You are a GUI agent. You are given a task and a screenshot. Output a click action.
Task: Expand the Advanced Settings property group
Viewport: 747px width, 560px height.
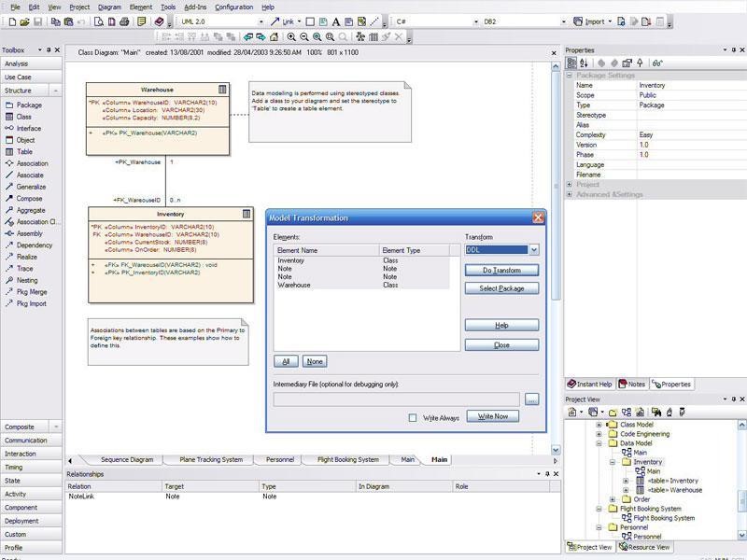pos(570,194)
